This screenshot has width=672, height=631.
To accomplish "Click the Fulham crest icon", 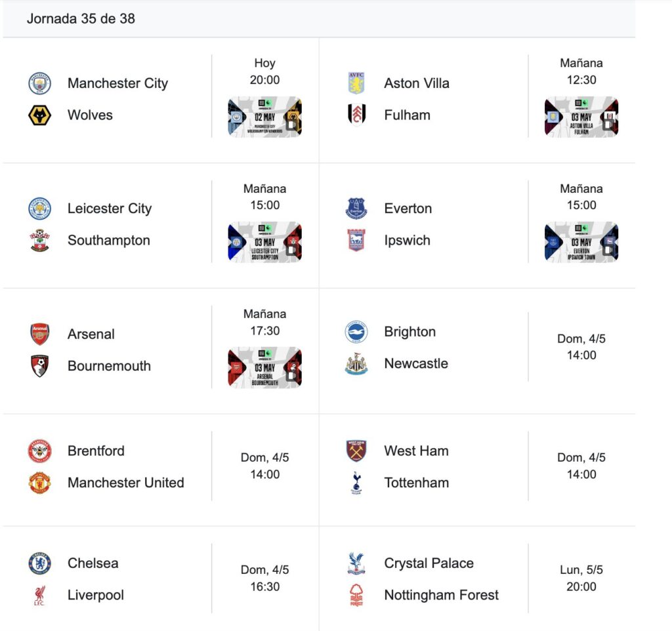I will 356,115.
